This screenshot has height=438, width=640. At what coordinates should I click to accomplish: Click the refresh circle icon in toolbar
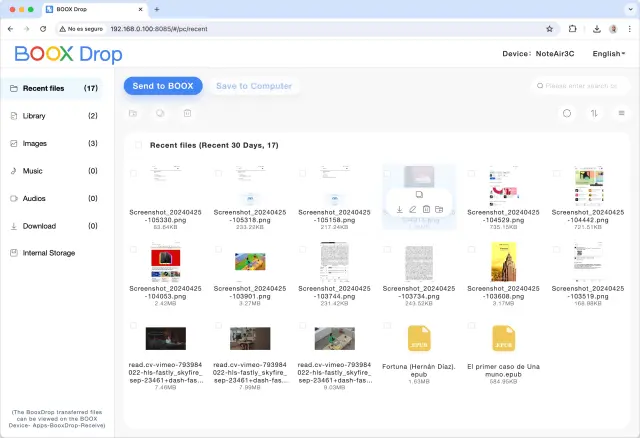(x=567, y=114)
